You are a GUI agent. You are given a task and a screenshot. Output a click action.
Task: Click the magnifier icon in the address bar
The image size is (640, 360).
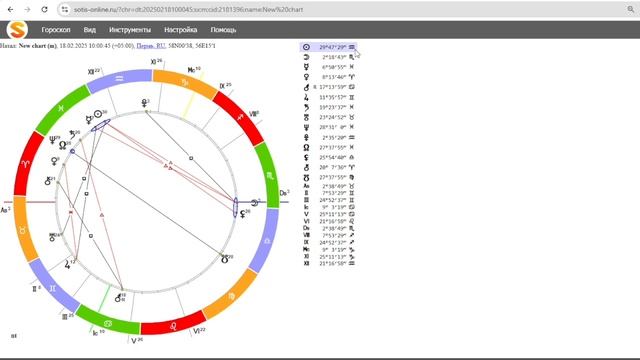631,9
